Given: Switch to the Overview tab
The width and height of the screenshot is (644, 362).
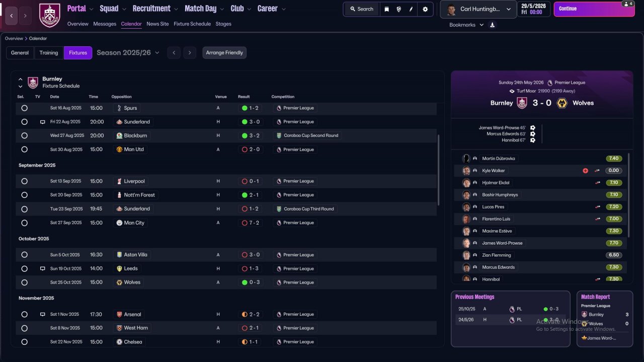Looking at the screenshot, I should tap(77, 24).
